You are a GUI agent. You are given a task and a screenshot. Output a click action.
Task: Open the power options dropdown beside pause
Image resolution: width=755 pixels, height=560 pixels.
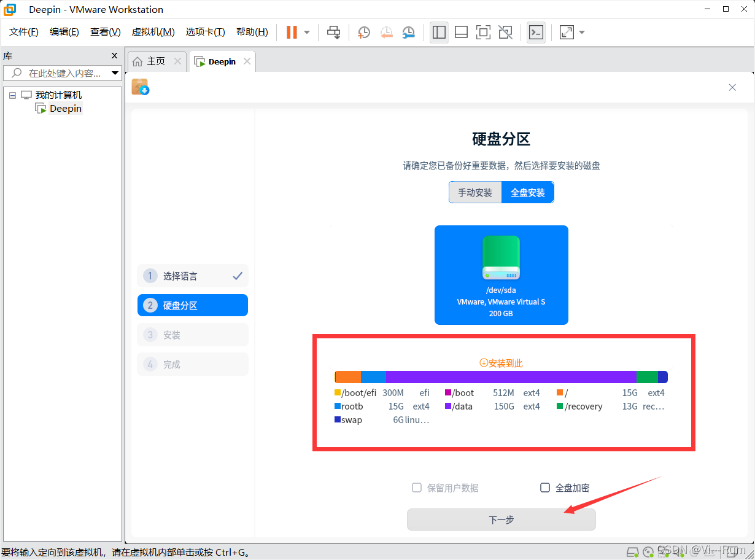(x=307, y=33)
